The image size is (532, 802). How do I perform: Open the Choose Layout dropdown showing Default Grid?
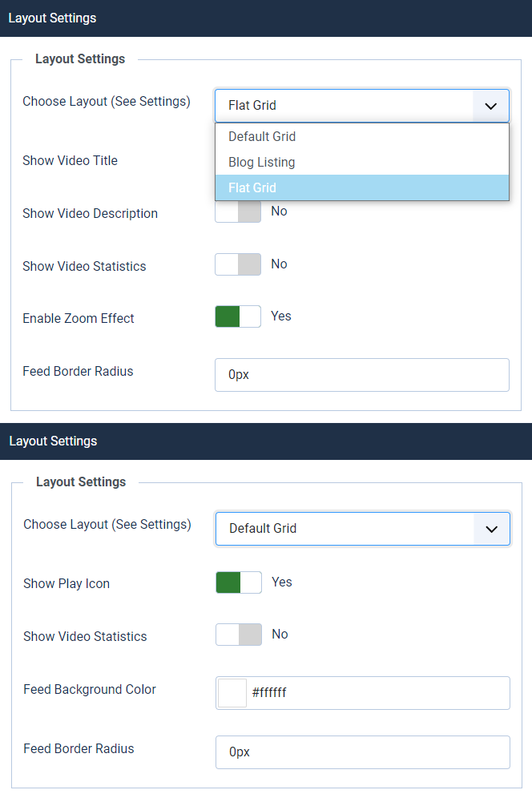[345, 529]
